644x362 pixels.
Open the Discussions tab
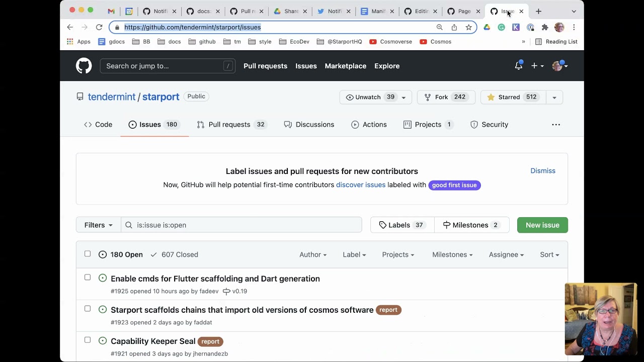[309, 125]
